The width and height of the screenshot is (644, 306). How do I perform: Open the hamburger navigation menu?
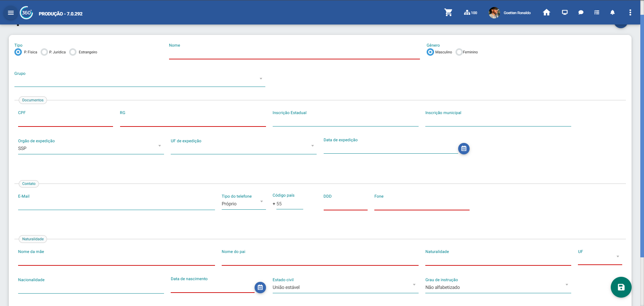click(11, 13)
